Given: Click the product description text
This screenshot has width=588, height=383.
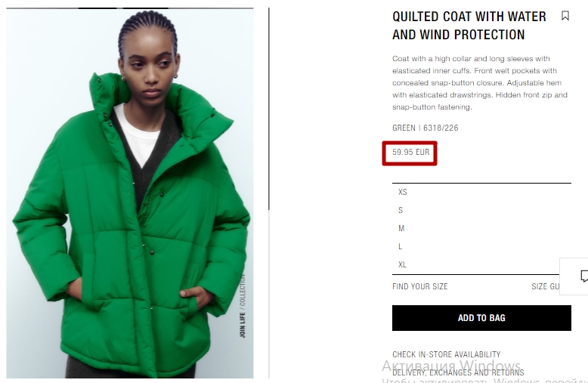Looking at the screenshot, I should tap(480, 83).
